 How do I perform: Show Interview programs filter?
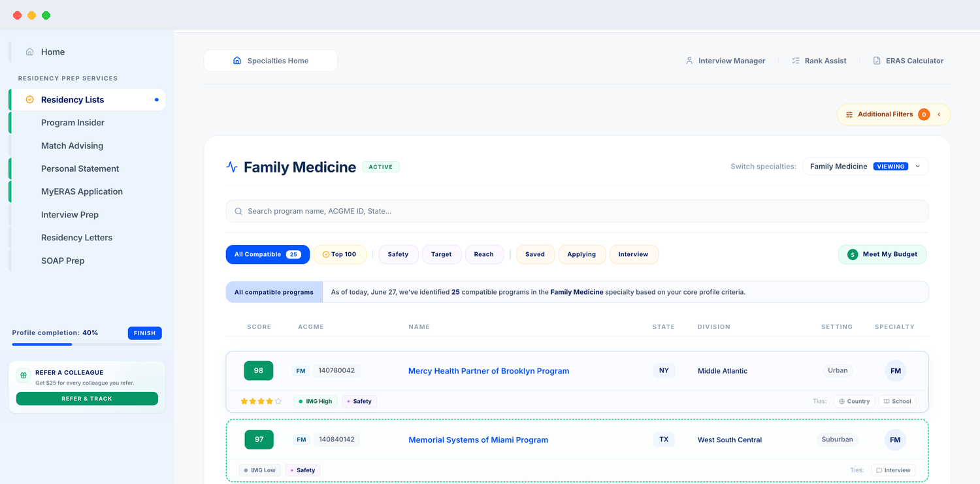pyautogui.click(x=634, y=255)
